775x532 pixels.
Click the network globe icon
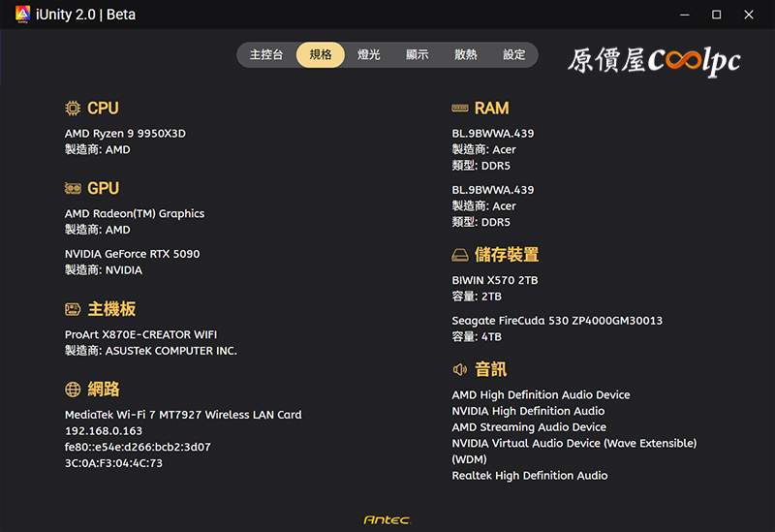tap(73, 390)
